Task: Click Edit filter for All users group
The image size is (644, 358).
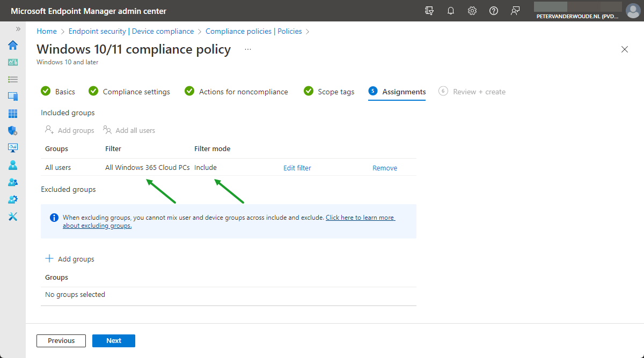Action: [x=297, y=167]
